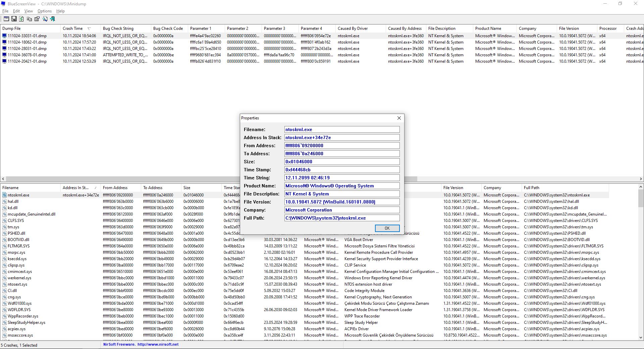Open Properties via the toolbar icon
The image size is (644, 349).
[37, 19]
